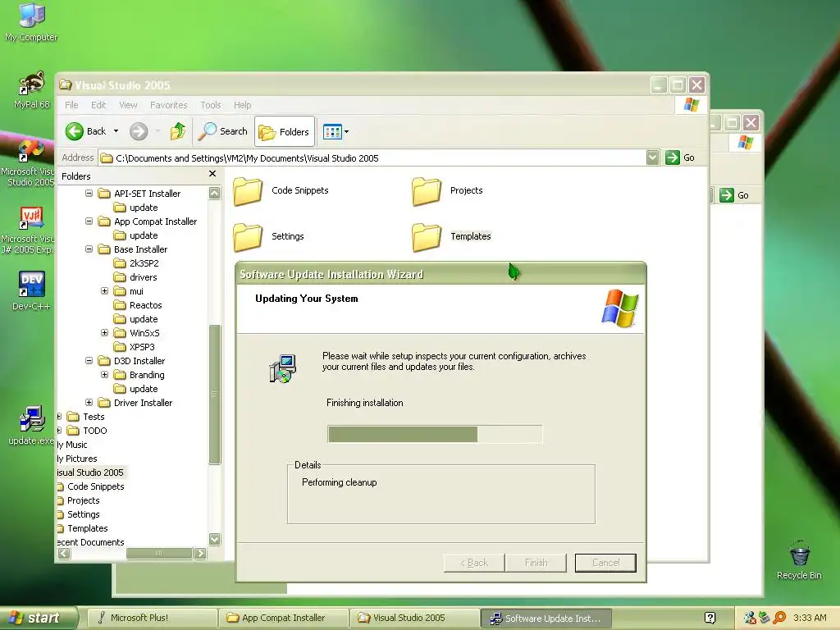Click the system clock showing 3:33 AM
Image resolution: width=840 pixels, height=630 pixels.
click(810, 618)
